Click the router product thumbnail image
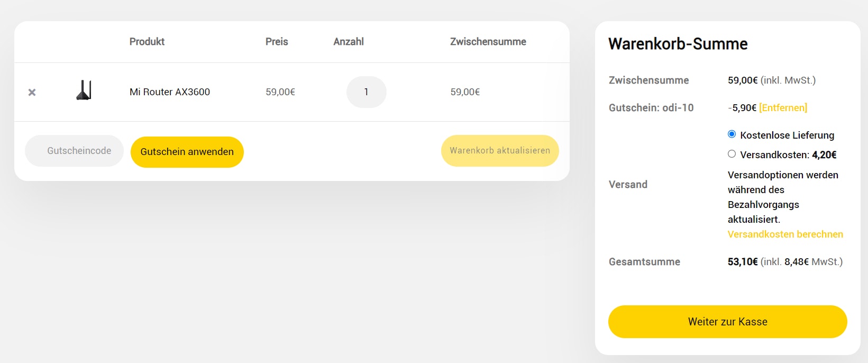This screenshot has width=868, height=363. click(84, 90)
